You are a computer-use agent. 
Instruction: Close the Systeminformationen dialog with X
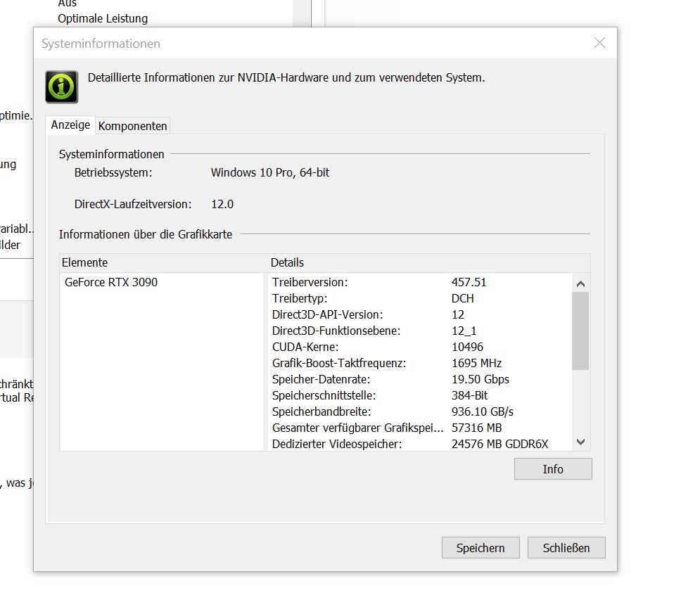click(599, 43)
